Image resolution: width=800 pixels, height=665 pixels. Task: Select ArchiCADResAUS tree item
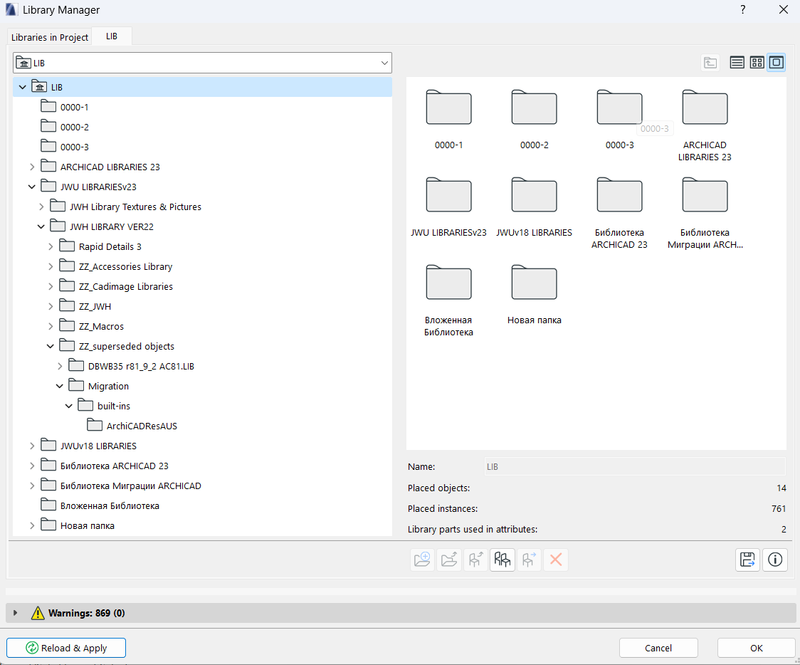coord(142,426)
